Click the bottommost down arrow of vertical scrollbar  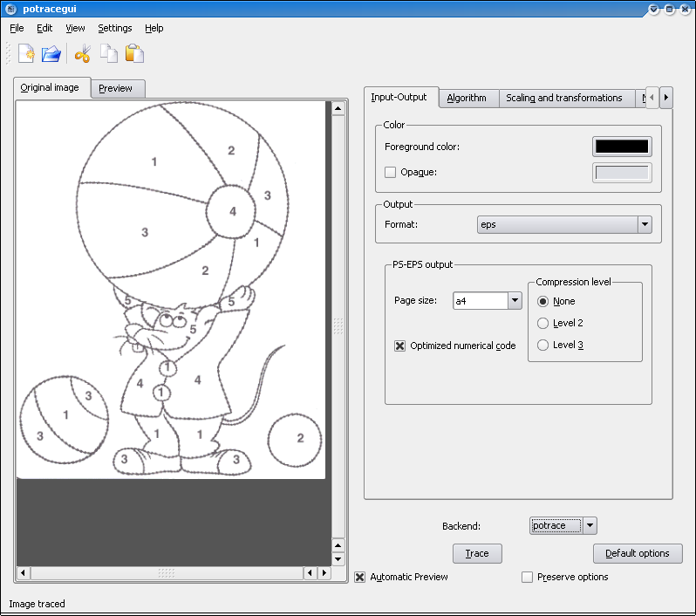pos(338,559)
